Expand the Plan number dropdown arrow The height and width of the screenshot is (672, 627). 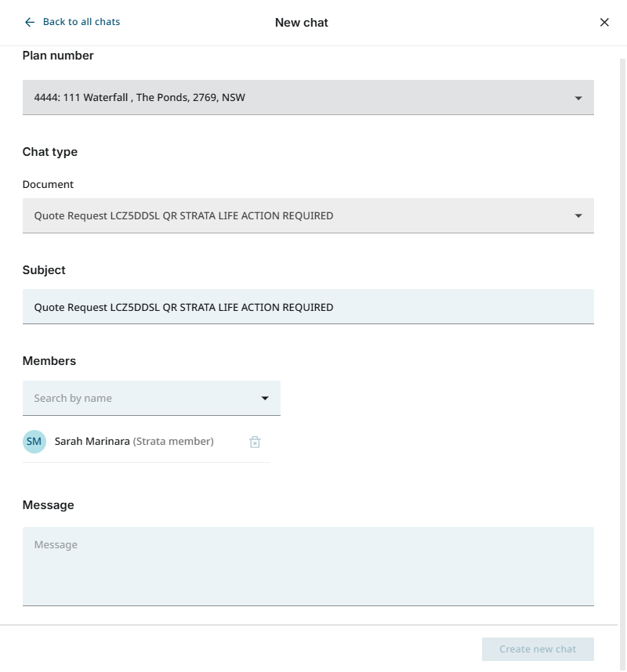[578, 98]
